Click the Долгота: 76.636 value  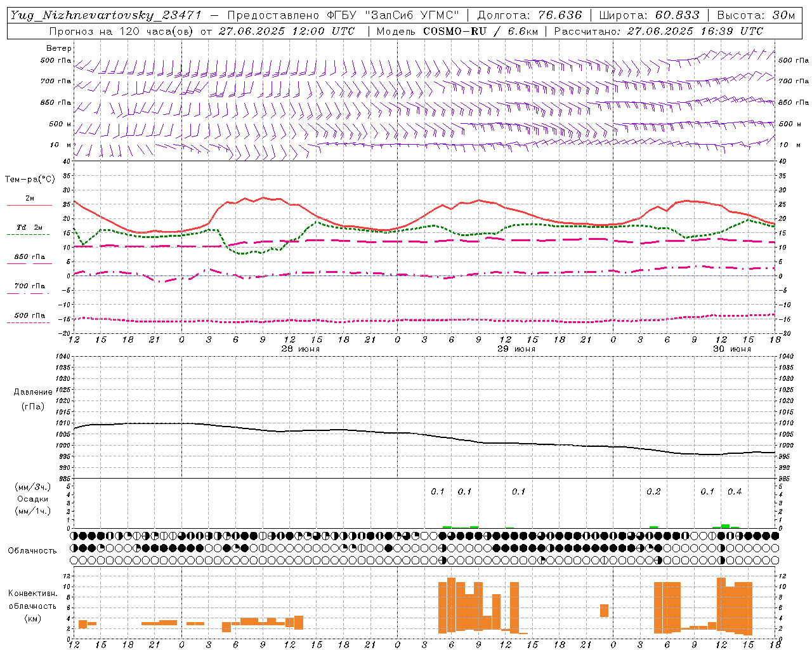click(x=529, y=15)
